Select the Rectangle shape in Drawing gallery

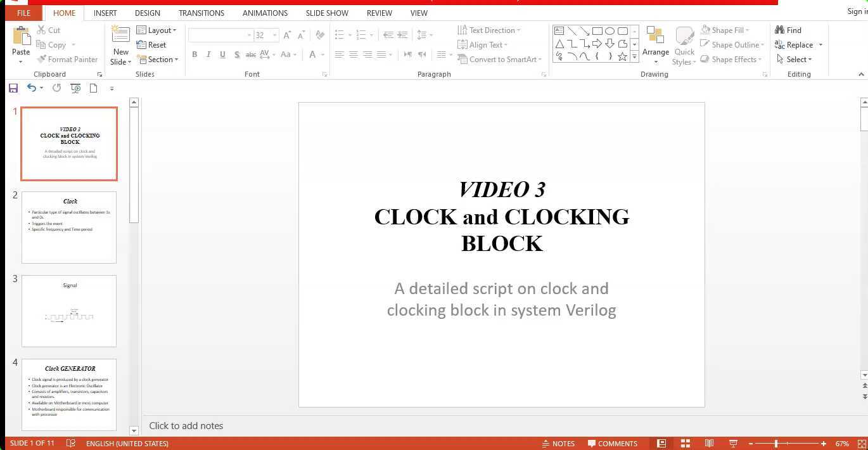tap(597, 30)
